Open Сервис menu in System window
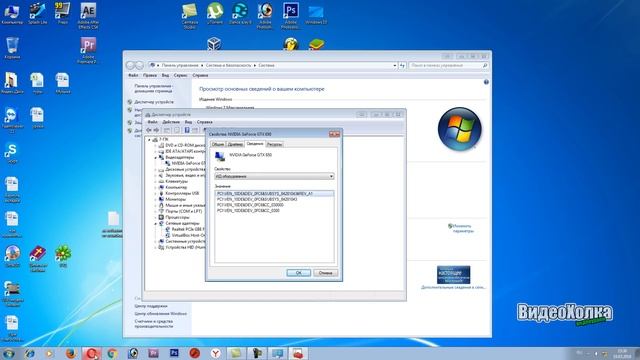The image size is (640, 360). pos(180,76)
